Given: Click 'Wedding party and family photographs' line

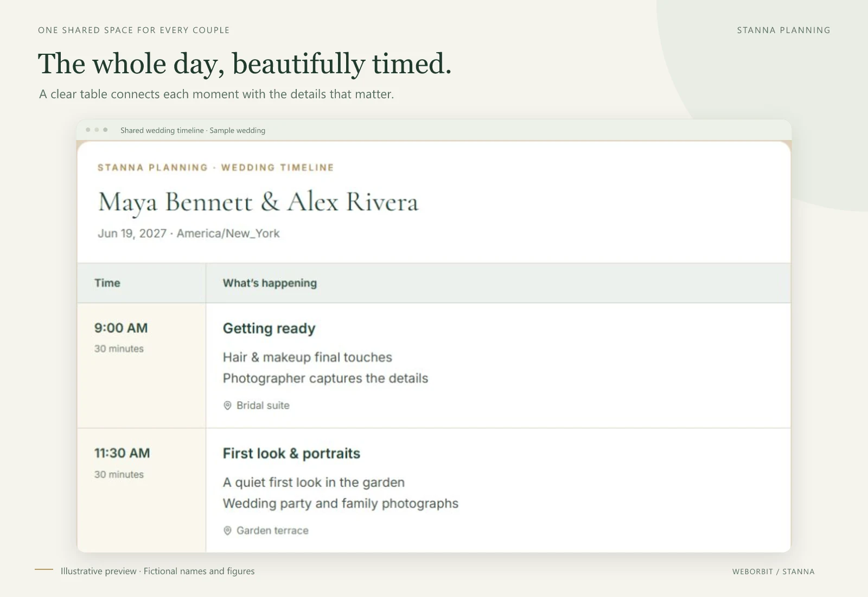Looking at the screenshot, I should 341,504.
